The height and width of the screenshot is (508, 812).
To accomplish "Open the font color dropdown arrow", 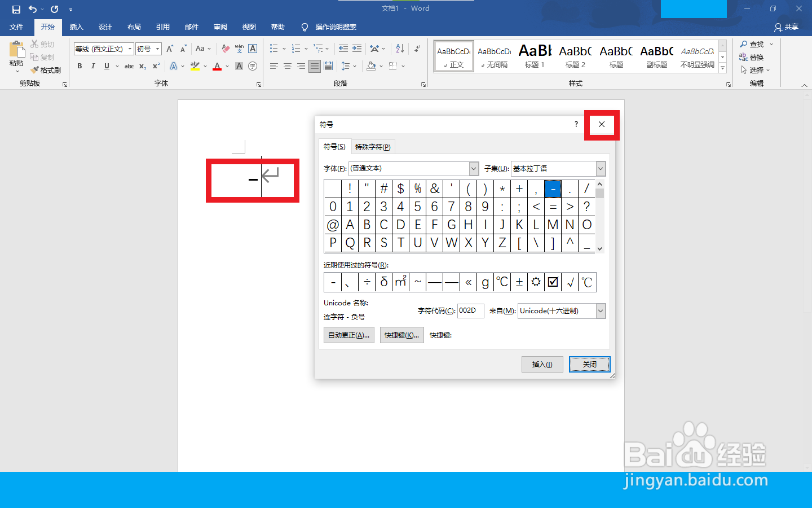I will (227, 66).
